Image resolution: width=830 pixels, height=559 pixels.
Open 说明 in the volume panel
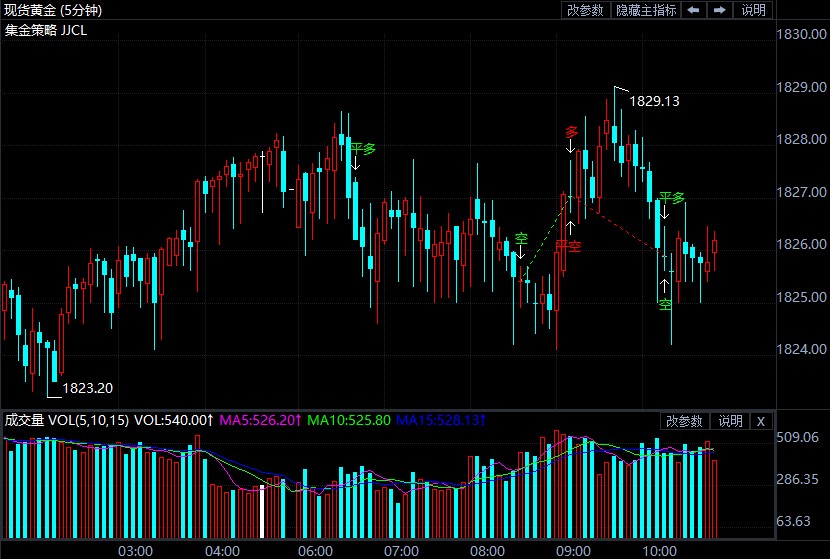tap(730, 421)
